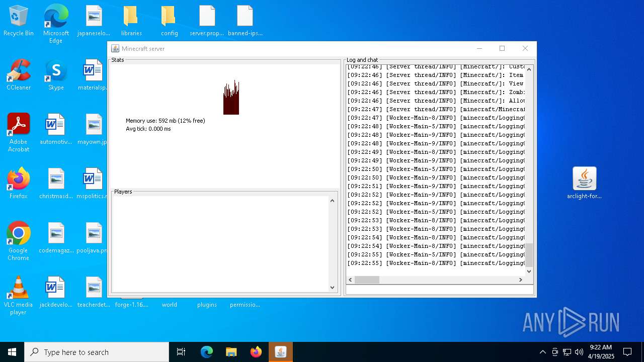Open the automotiv... Word document
The image size is (644, 362).
56,129
